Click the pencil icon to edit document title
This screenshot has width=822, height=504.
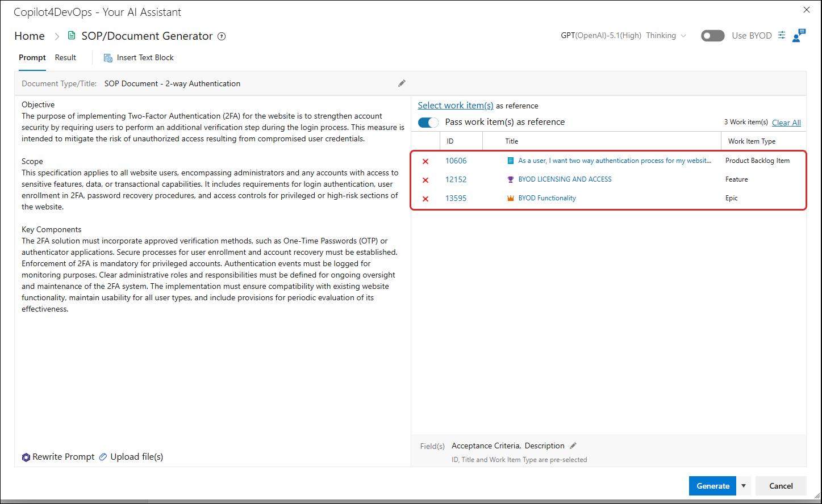pyautogui.click(x=402, y=83)
